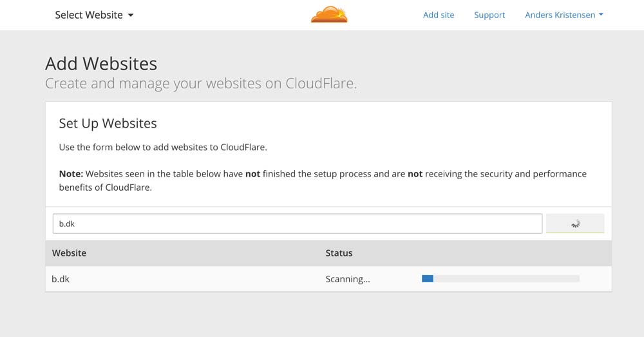644x337 pixels.
Task: Go to the Support page
Action: coord(489,15)
